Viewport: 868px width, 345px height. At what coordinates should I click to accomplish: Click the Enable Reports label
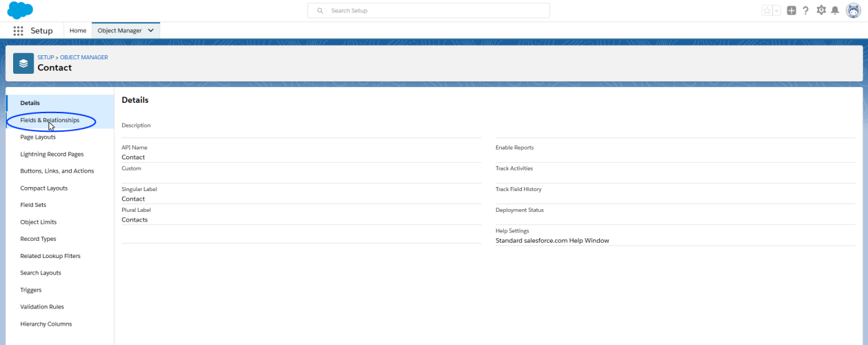click(514, 148)
